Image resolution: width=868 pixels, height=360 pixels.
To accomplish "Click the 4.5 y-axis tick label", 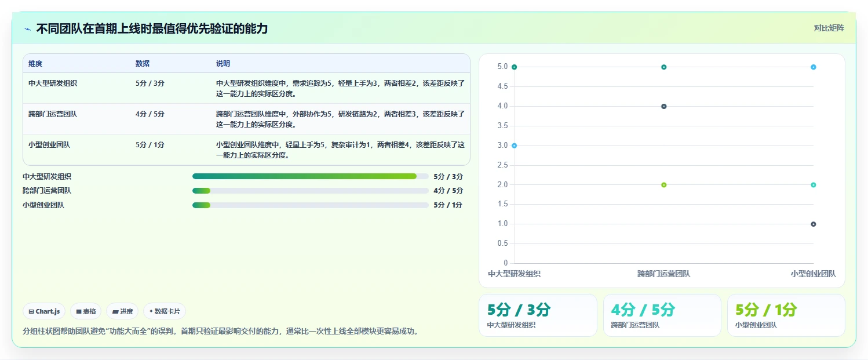I will click(x=502, y=86).
